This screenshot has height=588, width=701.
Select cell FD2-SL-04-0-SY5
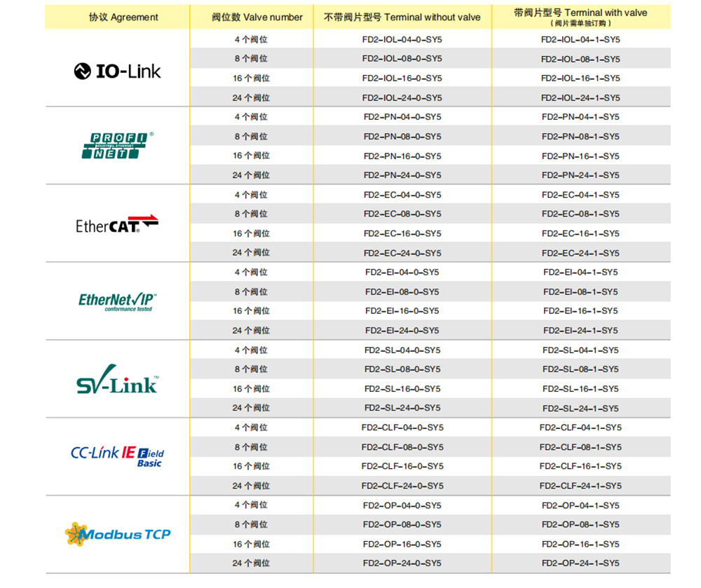[402, 350]
